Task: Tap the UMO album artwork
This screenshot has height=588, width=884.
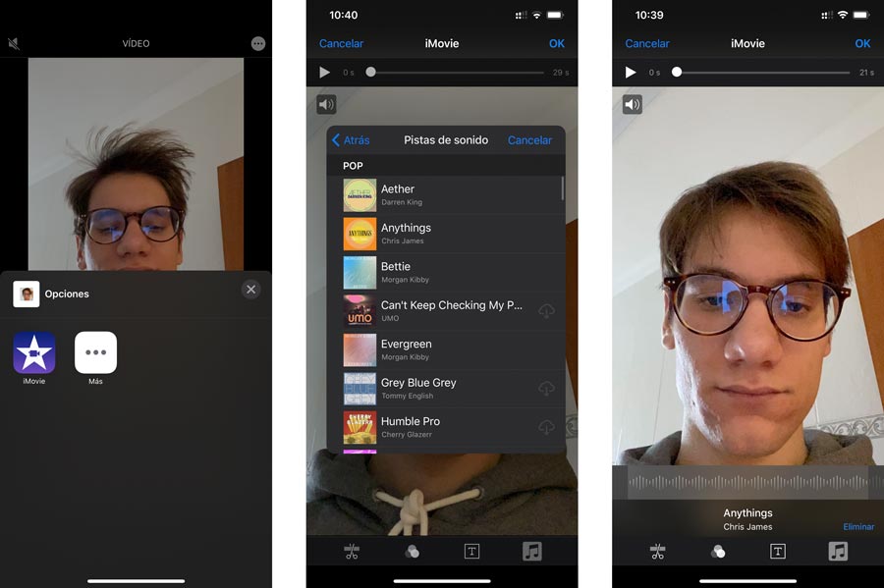Action: [359, 311]
